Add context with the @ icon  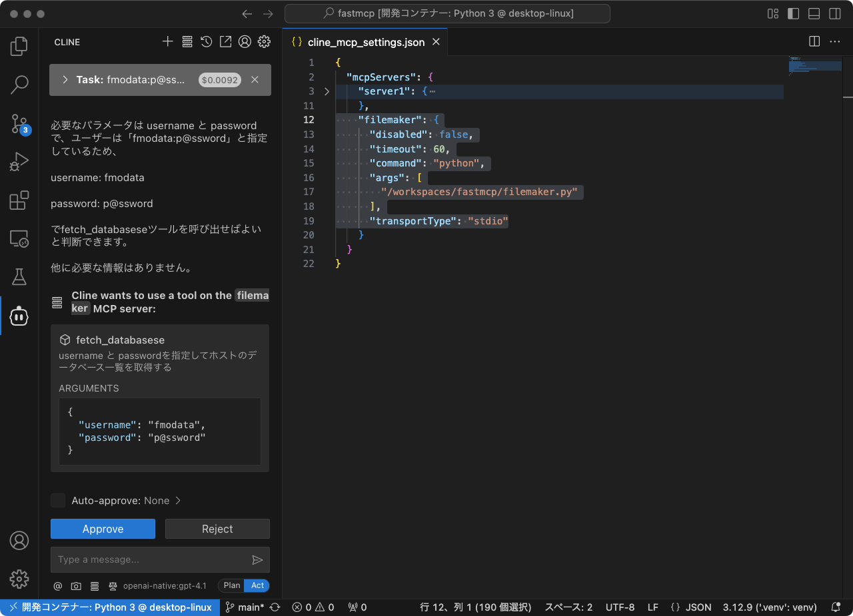[x=57, y=585]
